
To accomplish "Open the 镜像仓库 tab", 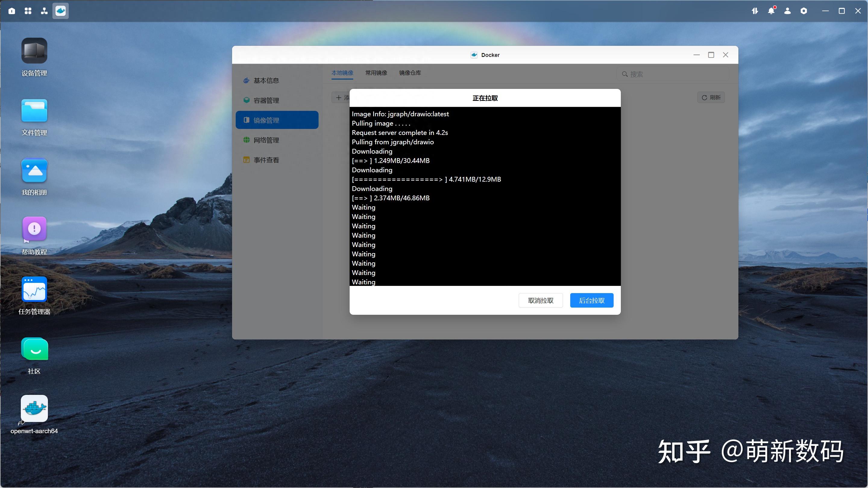I will click(410, 73).
